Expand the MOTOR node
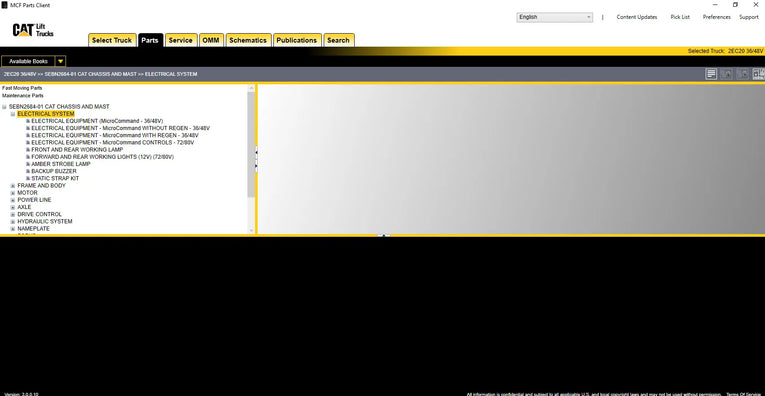This screenshot has width=765, height=396. 13,193
